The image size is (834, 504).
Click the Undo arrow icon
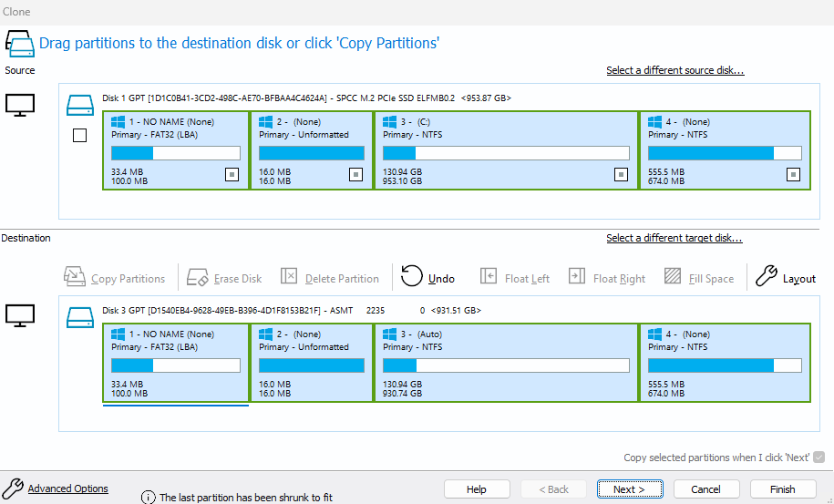click(x=412, y=277)
